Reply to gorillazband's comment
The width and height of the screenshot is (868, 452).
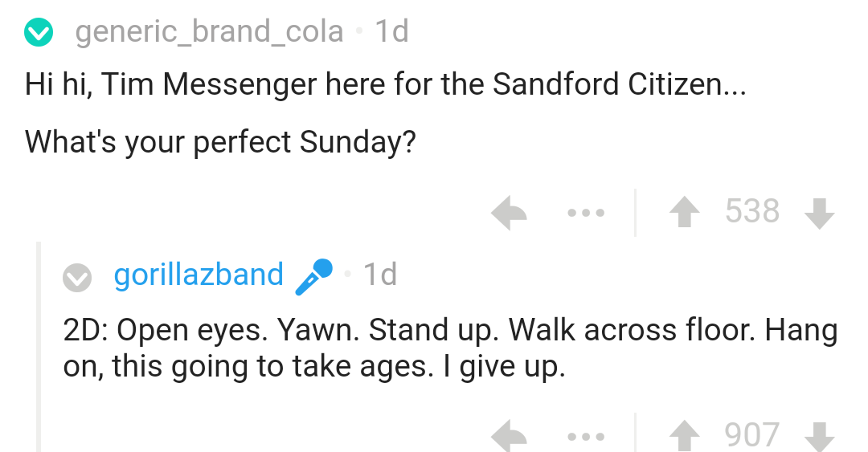(x=509, y=436)
